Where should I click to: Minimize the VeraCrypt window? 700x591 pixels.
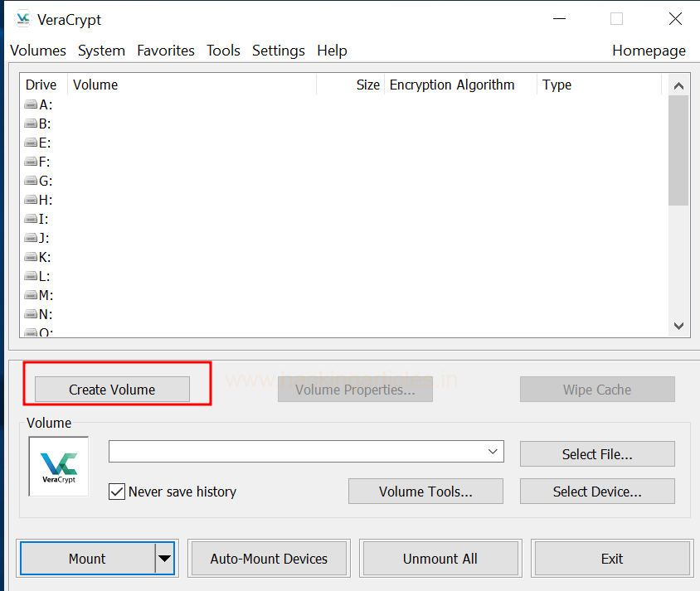pos(559,19)
